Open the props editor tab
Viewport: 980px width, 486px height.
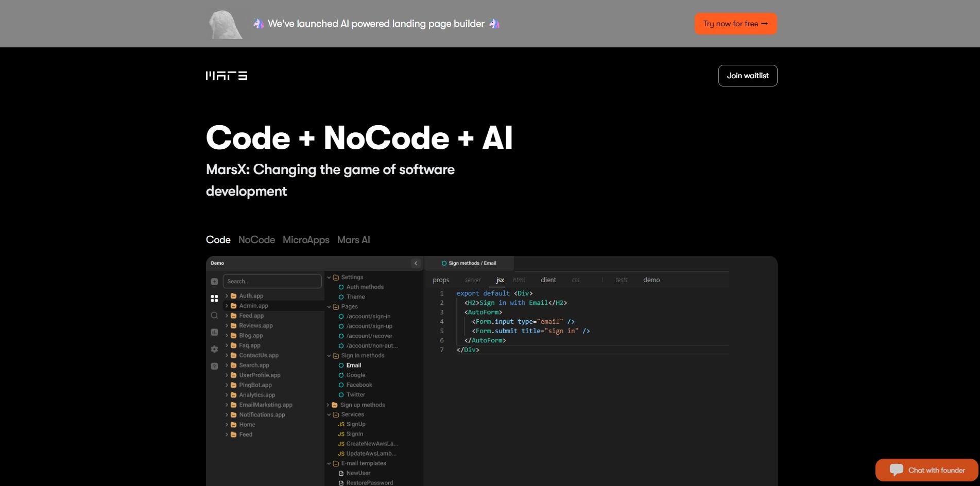(441, 280)
